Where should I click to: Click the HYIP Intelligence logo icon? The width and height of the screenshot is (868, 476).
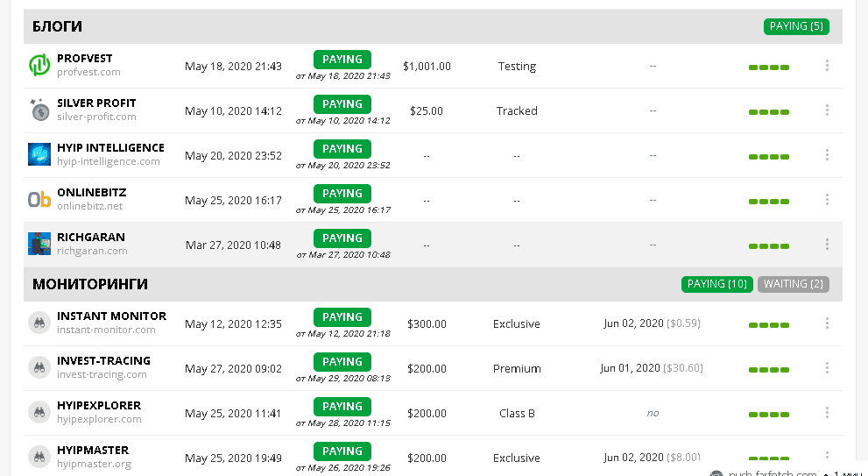(x=39, y=154)
